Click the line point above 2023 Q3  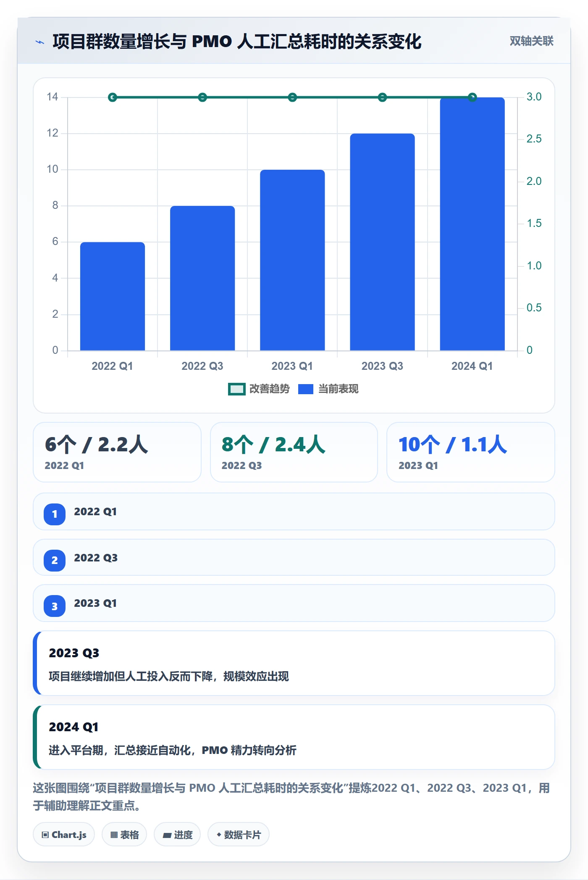coord(382,97)
